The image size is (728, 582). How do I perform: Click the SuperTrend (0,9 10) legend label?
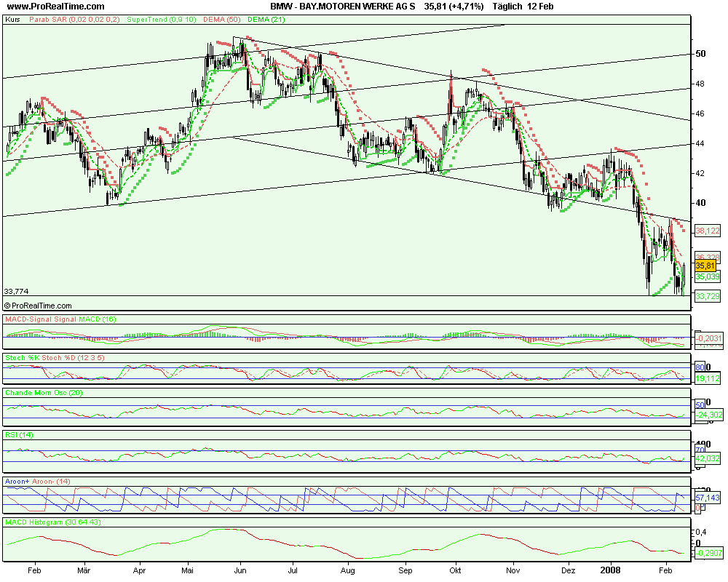pyautogui.click(x=162, y=20)
